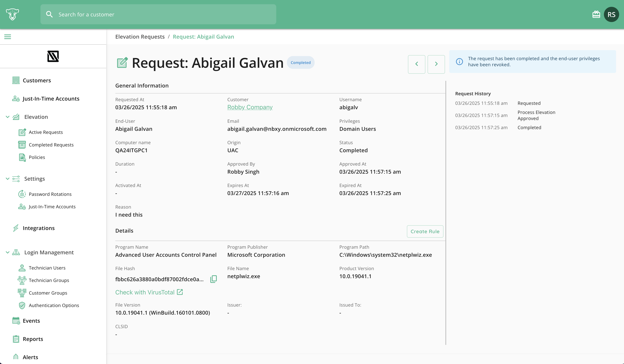Click the email abigail.galvan@nbxy.onmicrosoft.com
624x364 pixels.
click(x=277, y=129)
